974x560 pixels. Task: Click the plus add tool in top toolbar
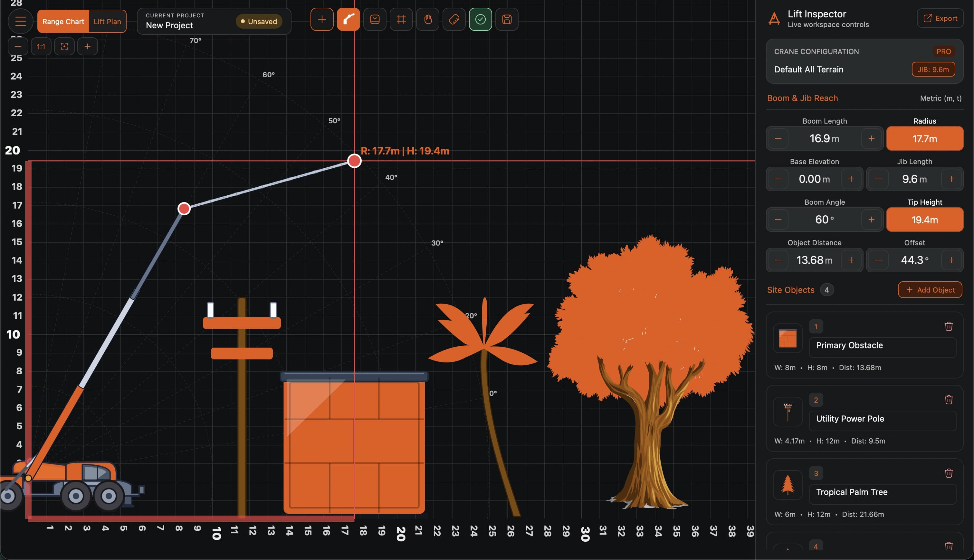pyautogui.click(x=322, y=19)
